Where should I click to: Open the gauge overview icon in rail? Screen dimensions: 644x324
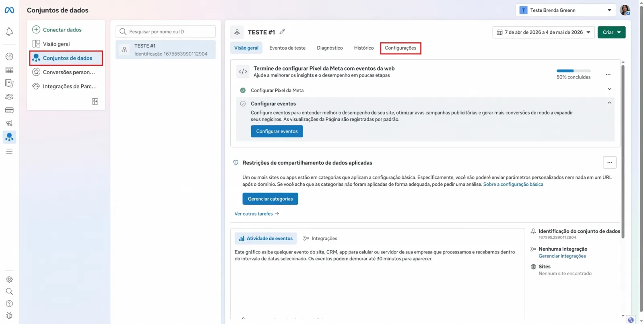9,56
